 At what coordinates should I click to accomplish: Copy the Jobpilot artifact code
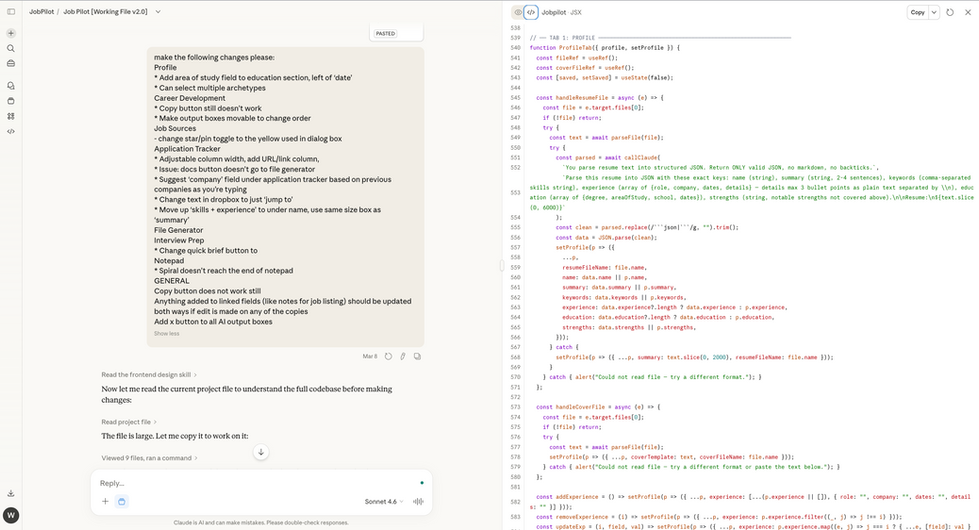tap(917, 12)
